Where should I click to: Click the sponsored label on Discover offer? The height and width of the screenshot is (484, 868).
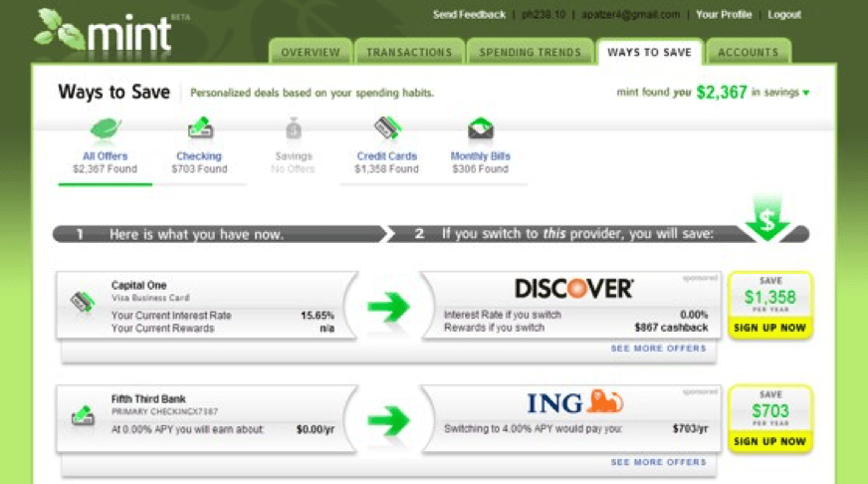[x=700, y=278]
